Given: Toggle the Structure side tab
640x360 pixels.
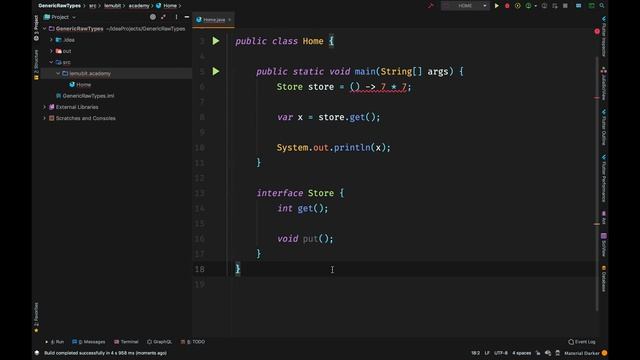Looking at the screenshot, I should [36, 64].
